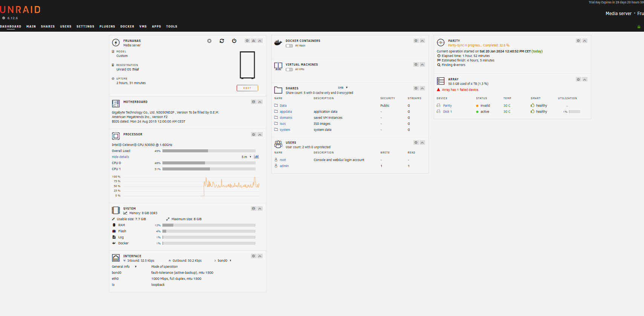This screenshot has width=644, height=316.
Task: Click the Array storage icon
Action: click(x=441, y=81)
